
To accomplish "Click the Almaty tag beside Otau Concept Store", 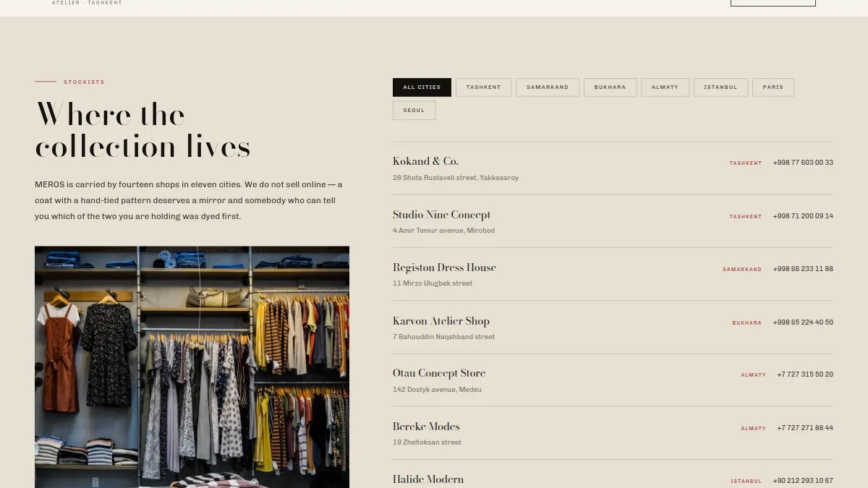I will pos(754,375).
